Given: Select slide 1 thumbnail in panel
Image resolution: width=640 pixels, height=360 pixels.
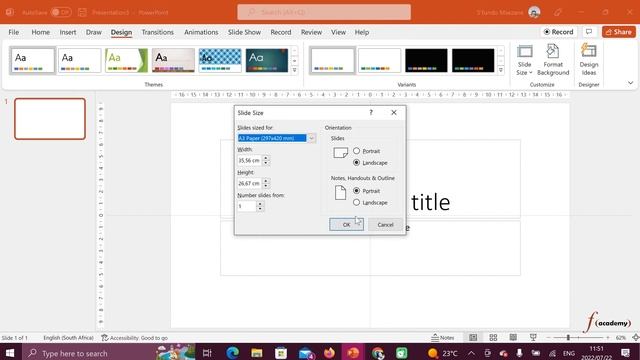Looking at the screenshot, I should coord(50,119).
